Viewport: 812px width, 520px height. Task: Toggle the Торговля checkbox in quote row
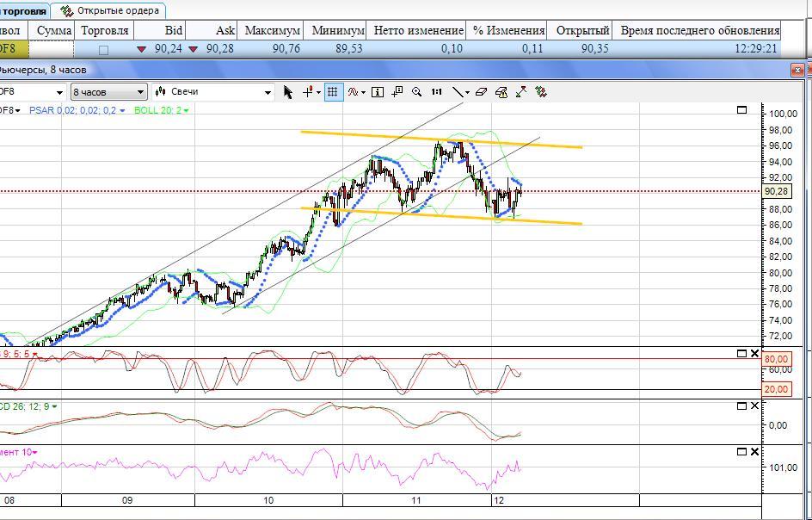(103, 50)
